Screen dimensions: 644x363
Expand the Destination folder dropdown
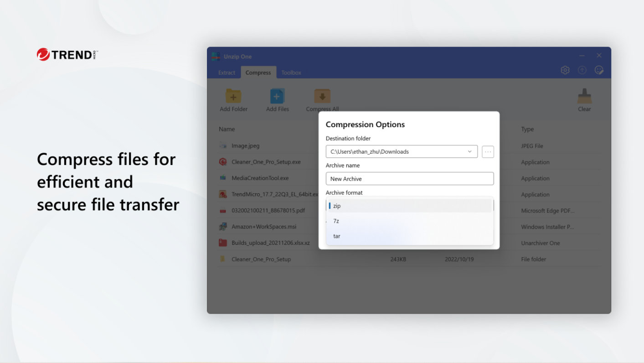tap(470, 152)
